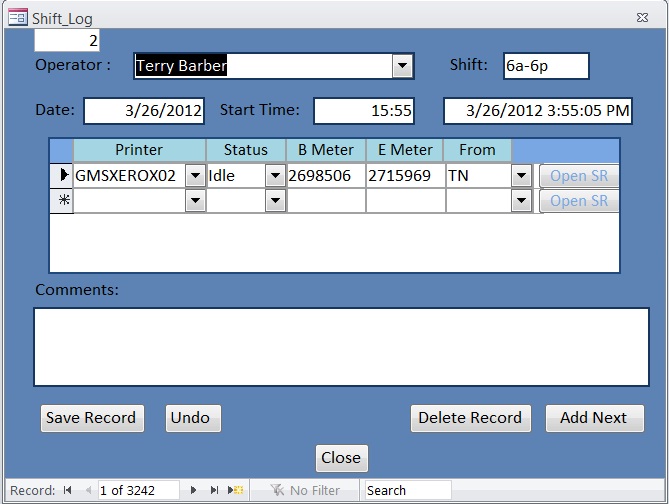Click E Meter value 2715969
Screen dimensions: 669x504
(x=405, y=175)
